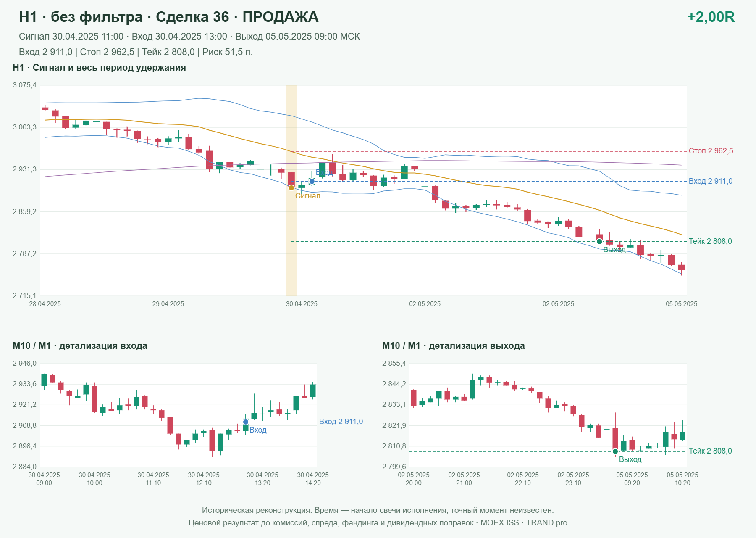This screenshot has width=756, height=538.
Task: Click the highlighted signal candle band
Action: [x=291, y=190]
